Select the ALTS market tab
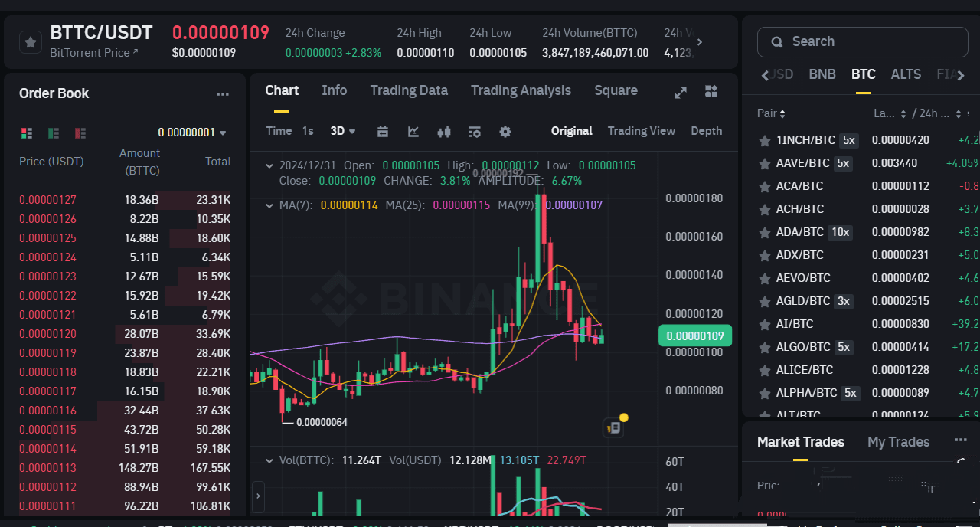The width and height of the screenshot is (980, 527). coord(906,74)
